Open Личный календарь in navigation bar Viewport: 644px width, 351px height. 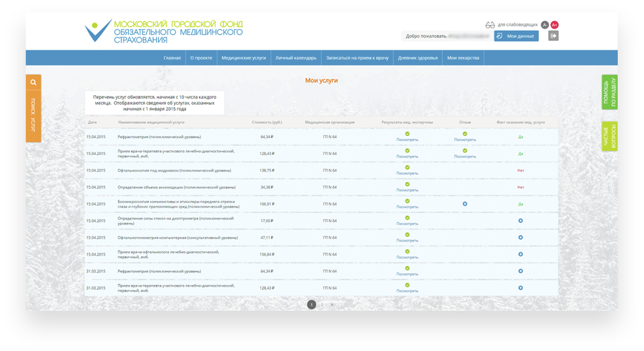pos(296,58)
